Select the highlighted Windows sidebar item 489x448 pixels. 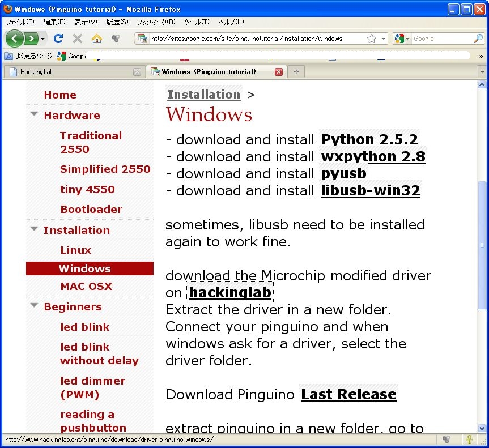90,268
